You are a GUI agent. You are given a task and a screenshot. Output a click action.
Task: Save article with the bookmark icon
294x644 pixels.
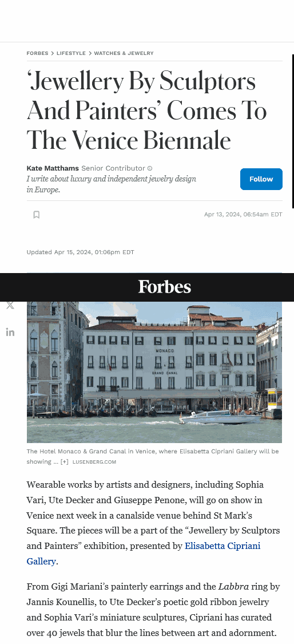pyautogui.click(x=36, y=215)
